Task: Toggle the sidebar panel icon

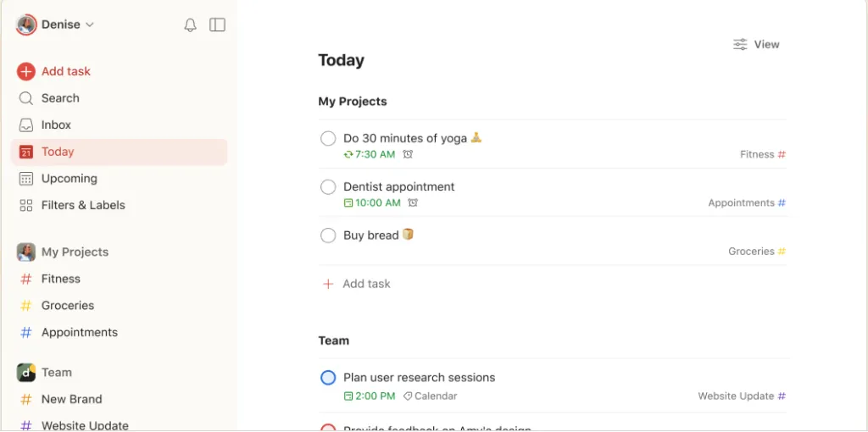Action: (x=217, y=25)
